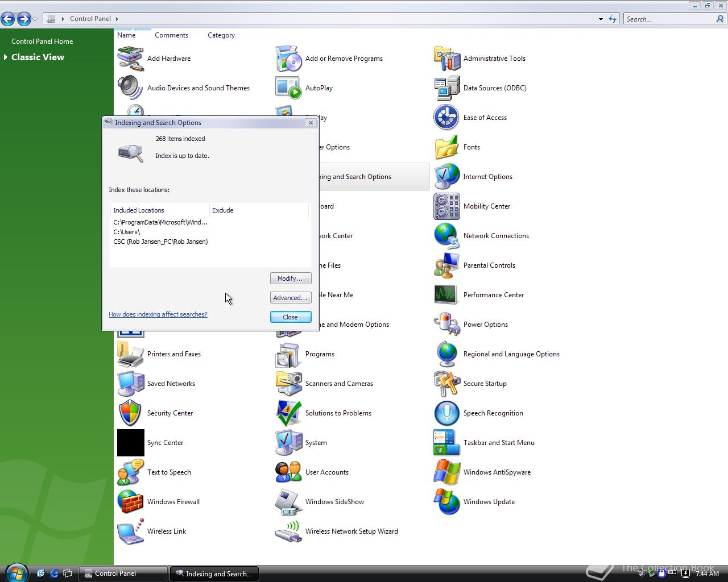The width and height of the screenshot is (728, 582).
Task: Open the Add Hardware icon
Action: (x=130, y=59)
